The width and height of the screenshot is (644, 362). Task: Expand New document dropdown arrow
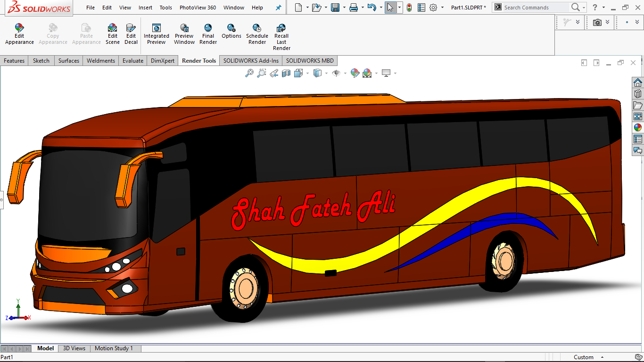[x=307, y=8]
